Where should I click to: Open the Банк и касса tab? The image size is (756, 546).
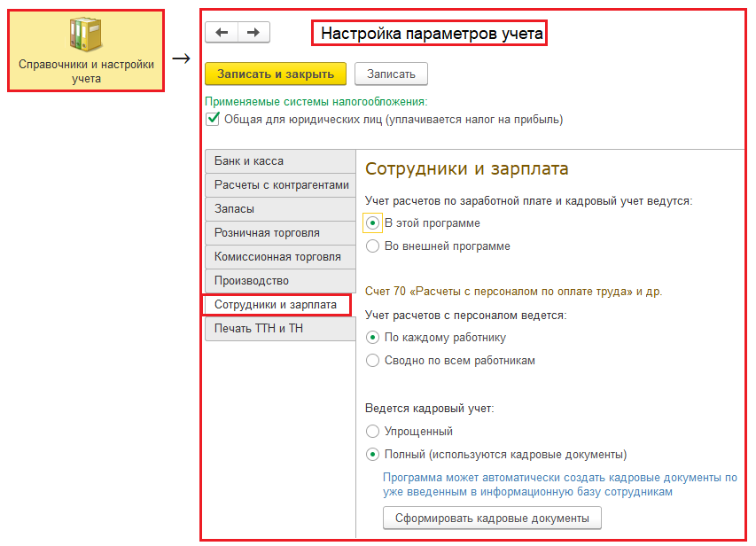[x=280, y=161]
